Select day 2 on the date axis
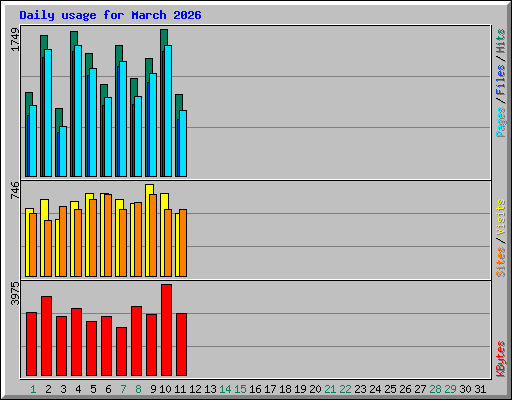 point(48,389)
